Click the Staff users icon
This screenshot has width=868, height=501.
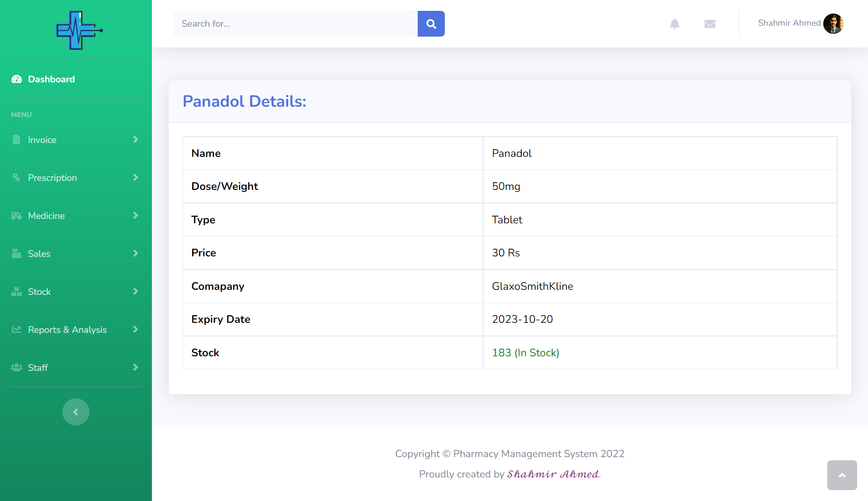click(17, 368)
